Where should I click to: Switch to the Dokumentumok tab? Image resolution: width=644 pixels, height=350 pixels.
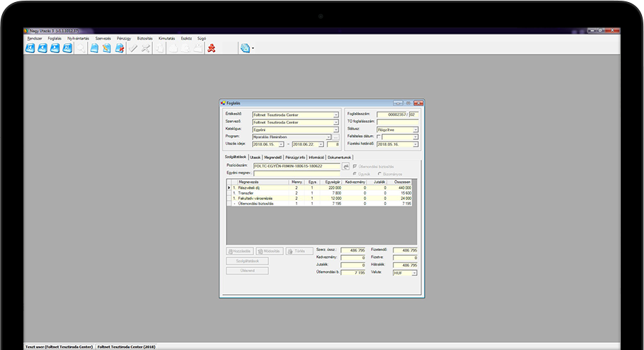coord(339,157)
